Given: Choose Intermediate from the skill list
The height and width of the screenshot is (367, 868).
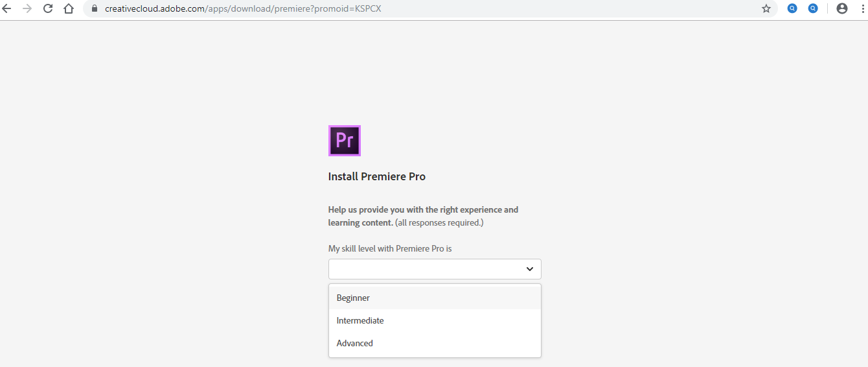Looking at the screenshot, I should coord(360,321).
